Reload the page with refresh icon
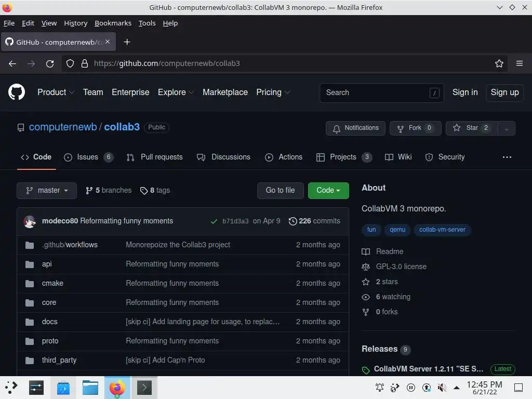 (x=50, y=63)
